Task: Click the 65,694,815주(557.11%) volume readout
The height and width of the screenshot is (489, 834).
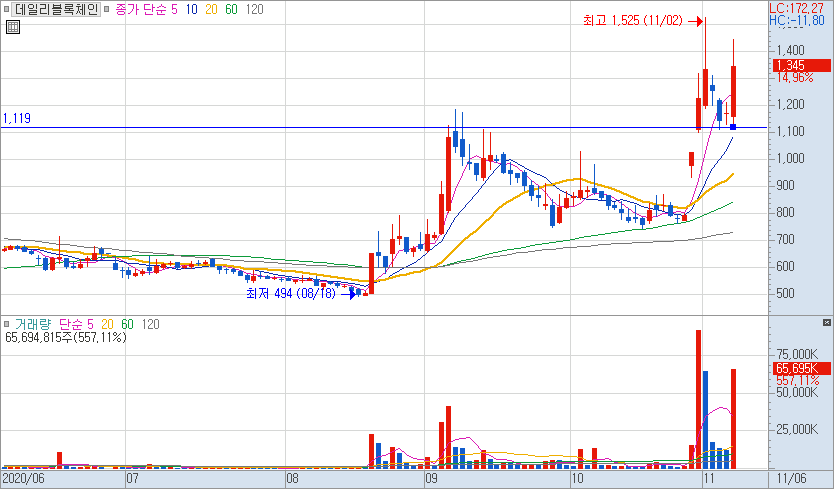Action: pyautogui.click(x=65, y=337)
